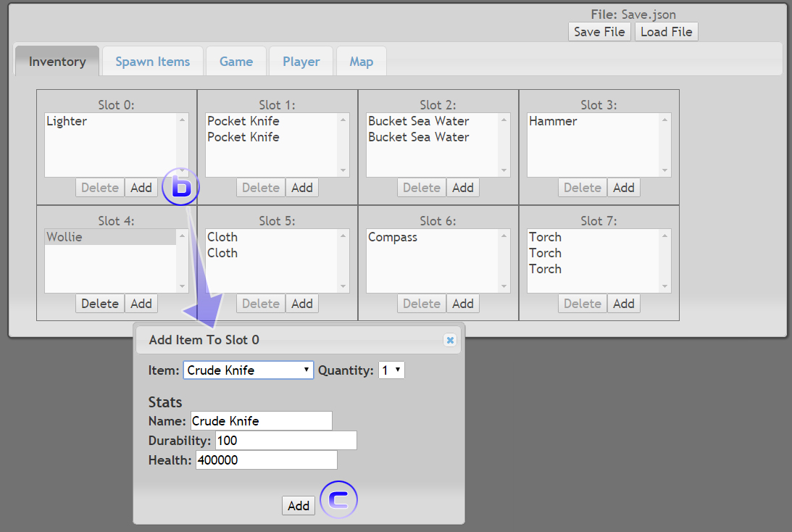The image size is (792, 532).
Task: Select Hammer in Slot 3 list
Action: click(x=553, y=122)
